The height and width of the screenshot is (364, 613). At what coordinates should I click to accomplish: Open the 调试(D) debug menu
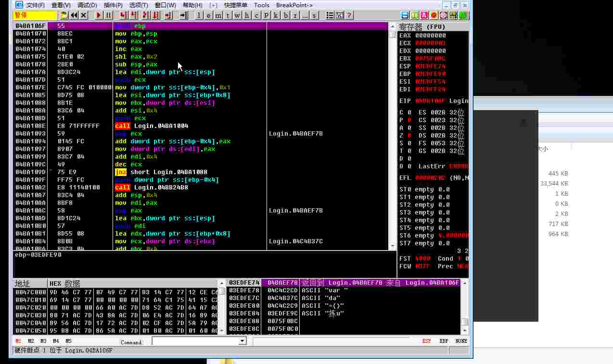tap(87, 5)
